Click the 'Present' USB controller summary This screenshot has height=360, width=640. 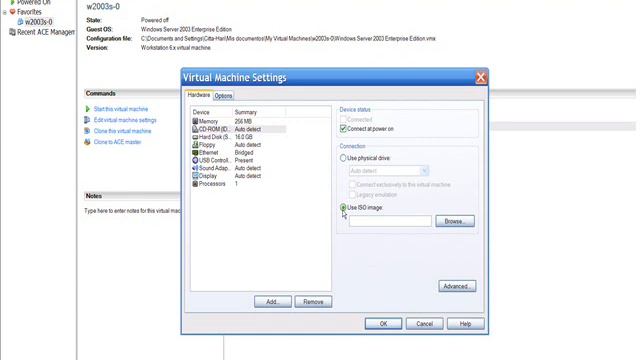coord(244,160)
